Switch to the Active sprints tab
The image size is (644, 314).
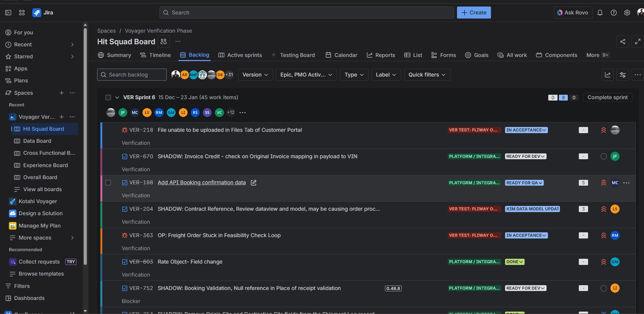point(240,55)
